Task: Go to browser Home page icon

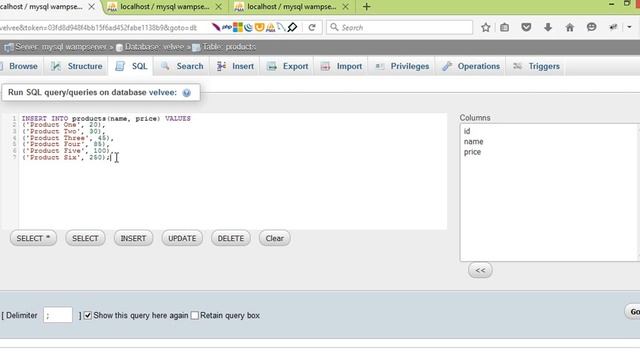Action: 569,27
